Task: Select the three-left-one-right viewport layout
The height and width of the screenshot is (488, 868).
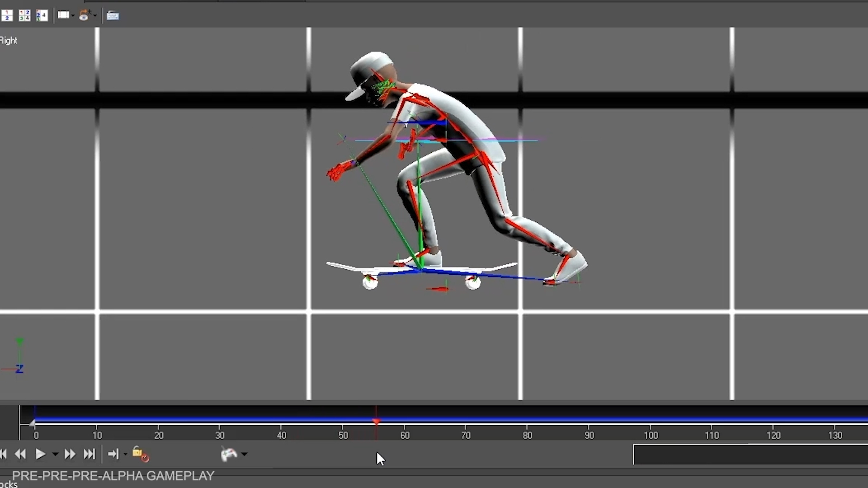Action: point(42,16)
